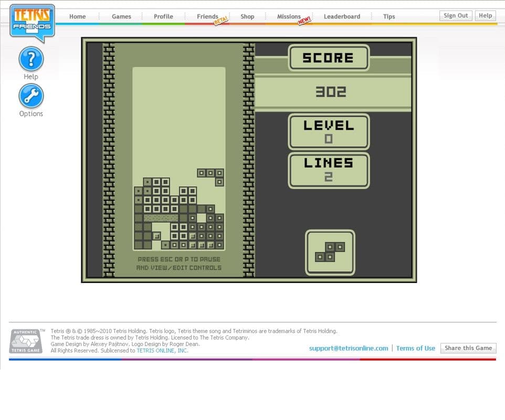
Task: Click the "And view/edit controls" text
Action: [x=179, y=268]
